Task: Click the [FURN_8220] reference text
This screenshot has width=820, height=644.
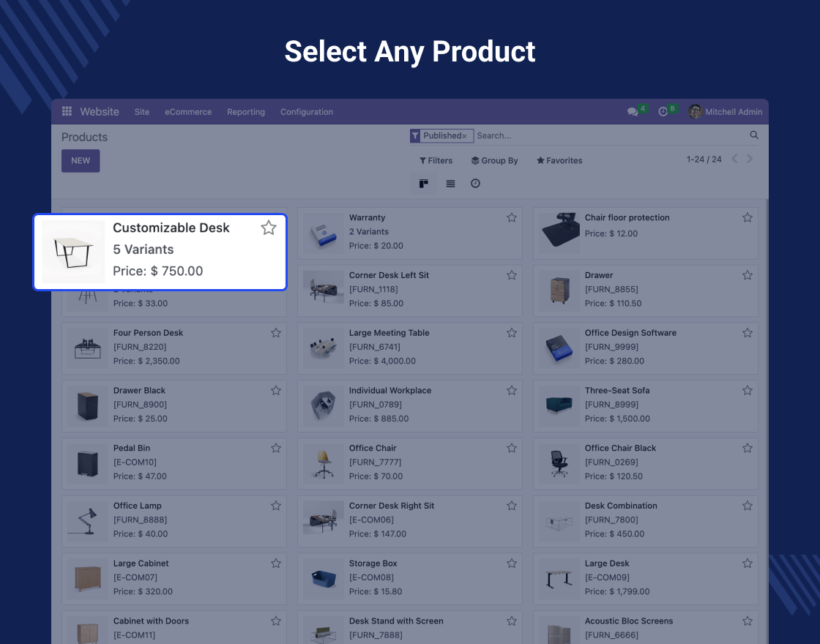Action: [140, 347]
